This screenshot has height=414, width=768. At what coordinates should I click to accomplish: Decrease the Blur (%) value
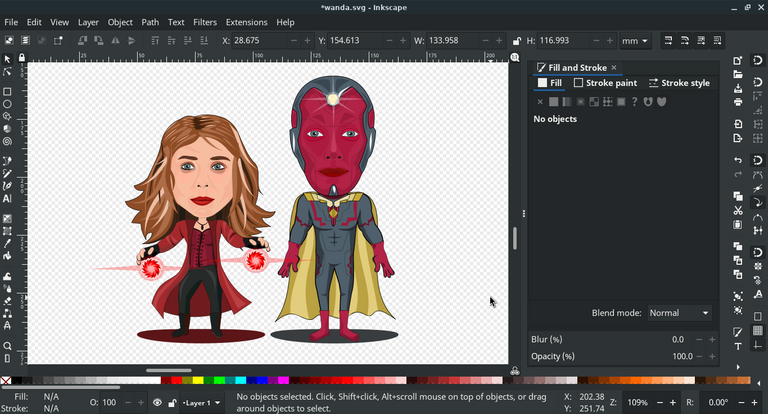(699, 339)
